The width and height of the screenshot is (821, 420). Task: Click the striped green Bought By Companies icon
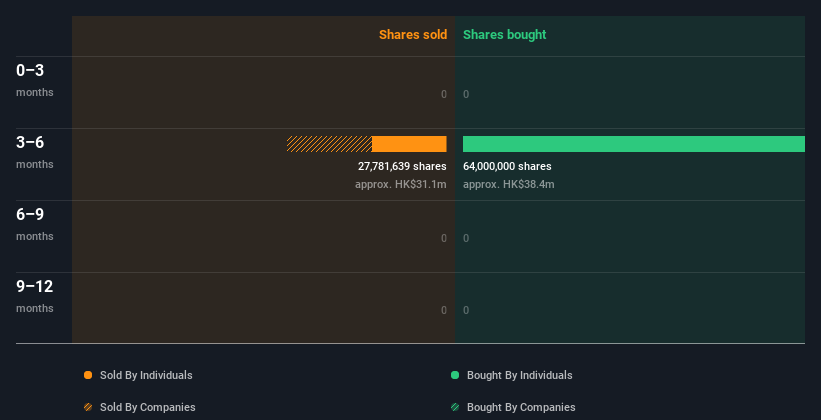click(455, 407)
